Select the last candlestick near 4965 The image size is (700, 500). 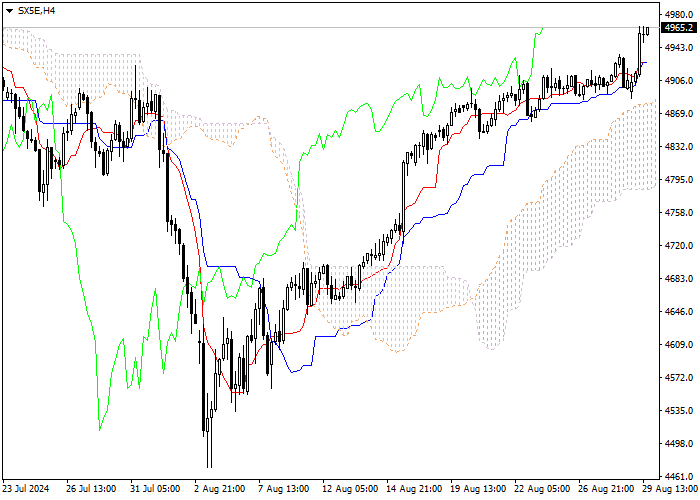(x=647, y=30)
